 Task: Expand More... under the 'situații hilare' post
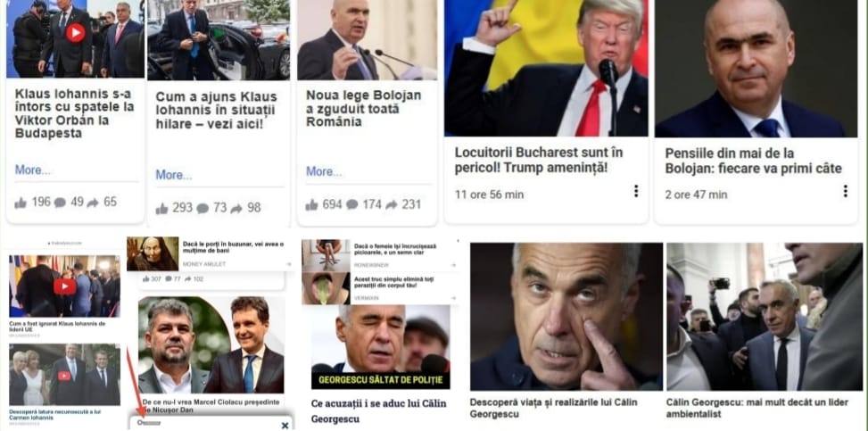pos(174,175)
